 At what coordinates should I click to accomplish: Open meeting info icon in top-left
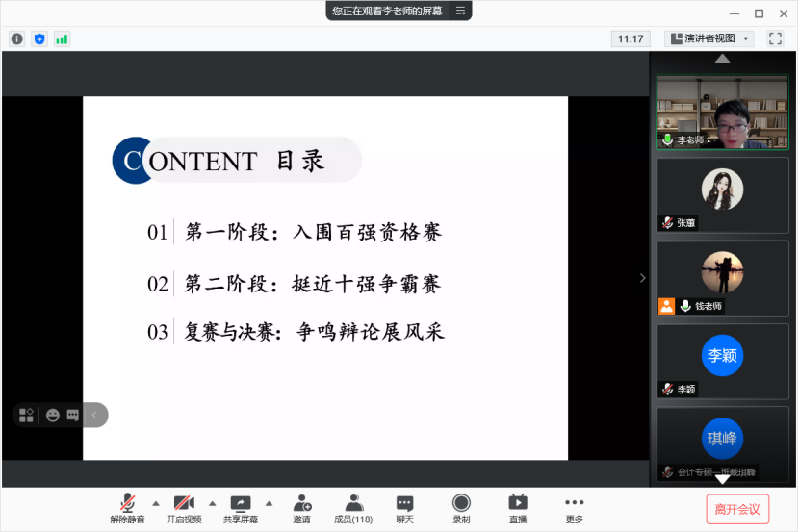pos(17,38)
